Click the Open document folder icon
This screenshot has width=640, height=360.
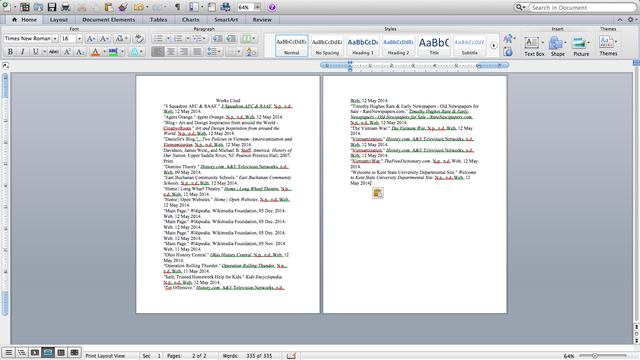tap(38, 7)
